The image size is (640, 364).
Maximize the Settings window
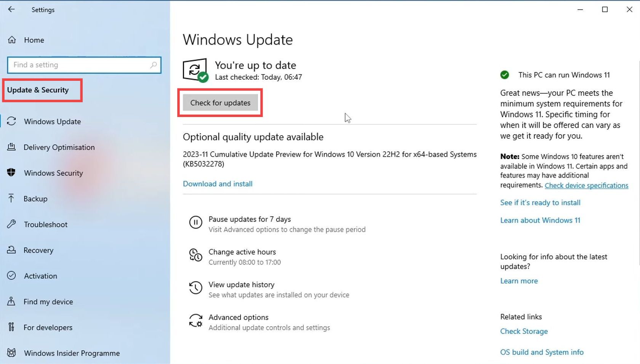(x=605, y=10)
